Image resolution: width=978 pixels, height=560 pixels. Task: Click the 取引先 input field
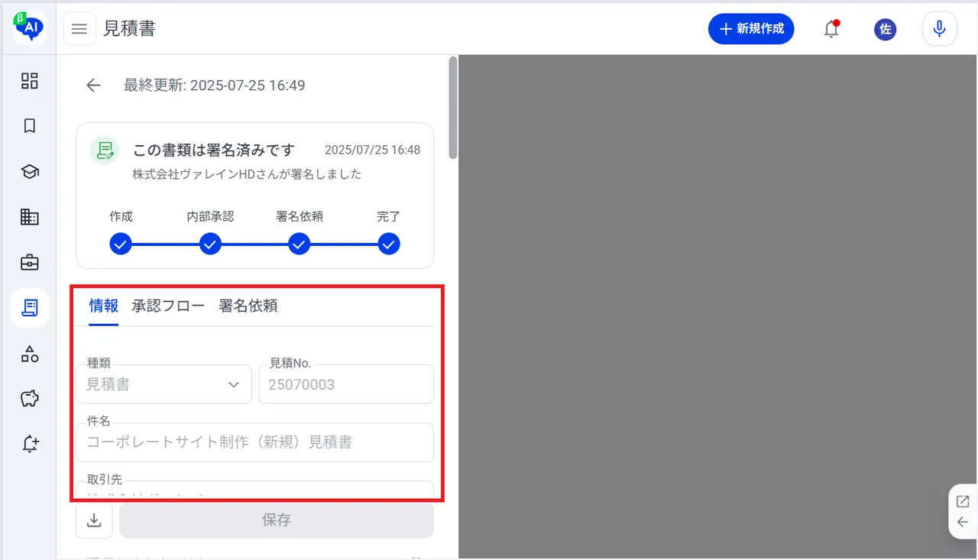click(255, 490)
